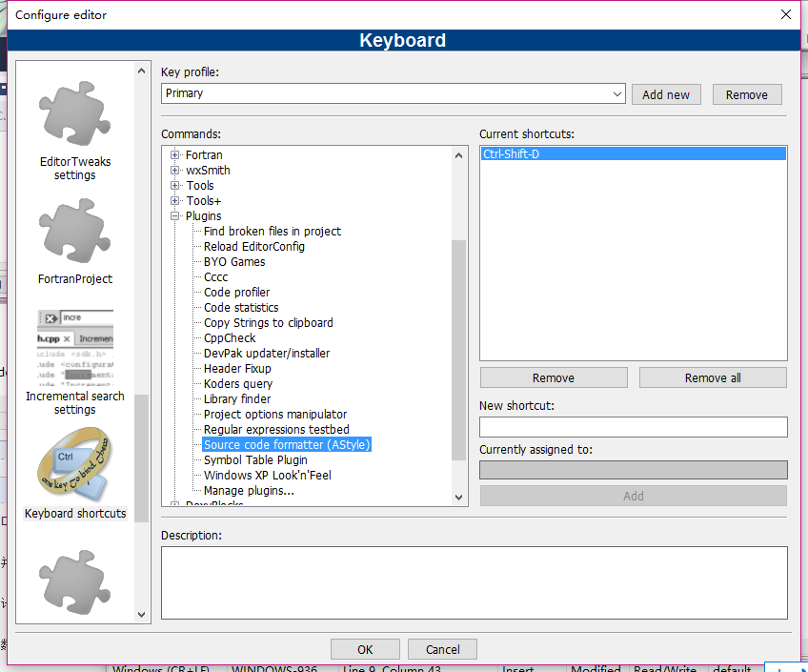Expand the Tools+ tree node
This screenshot has height=672, width=808.
tap(175, 200)
